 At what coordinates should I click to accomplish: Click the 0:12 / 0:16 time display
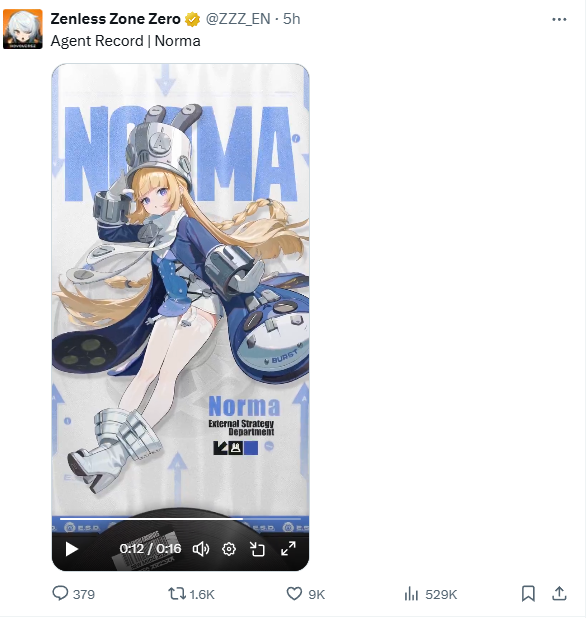[x=150, y=549]
